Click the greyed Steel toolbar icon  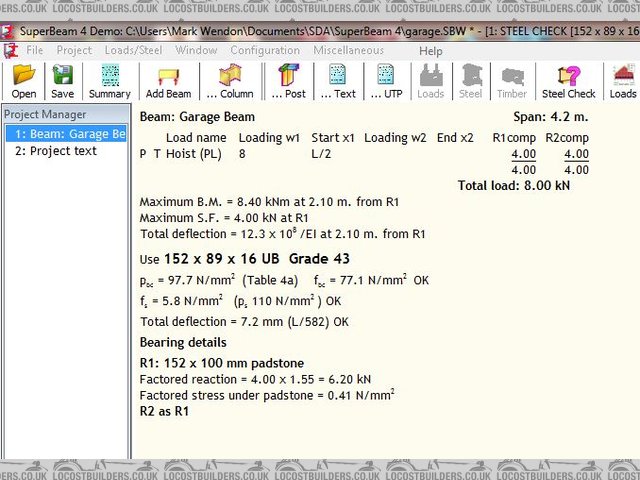(470, 80)
